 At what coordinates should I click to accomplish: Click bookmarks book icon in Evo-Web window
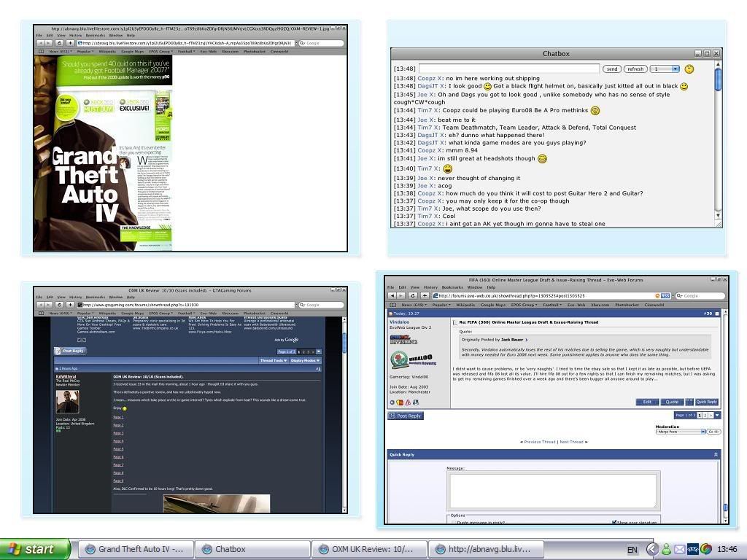coord(392,305)
